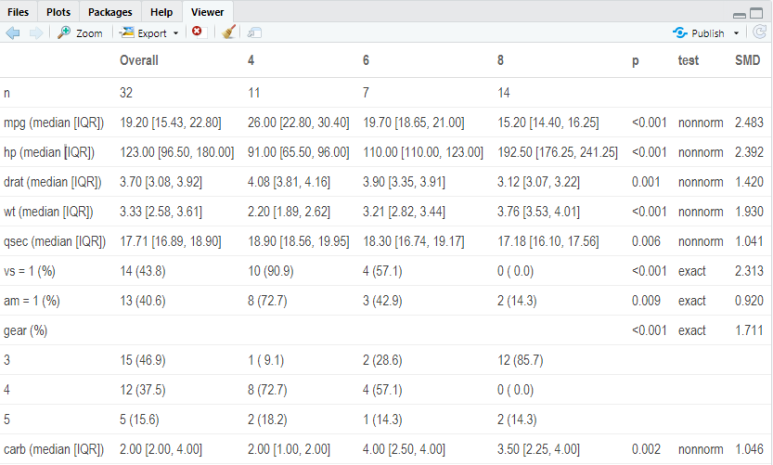Select the wt (median [IQR]) row label
773x465 pixels.
tap(48, 212)
